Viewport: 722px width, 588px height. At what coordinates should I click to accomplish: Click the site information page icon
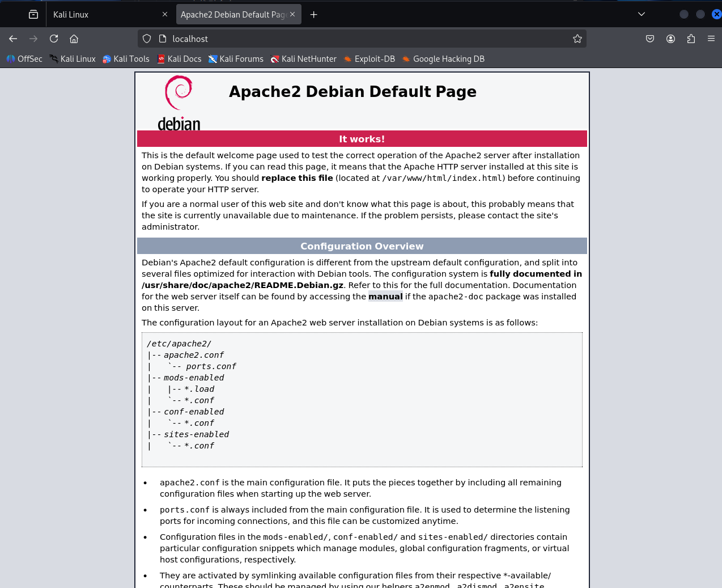[x=163, y=39]
